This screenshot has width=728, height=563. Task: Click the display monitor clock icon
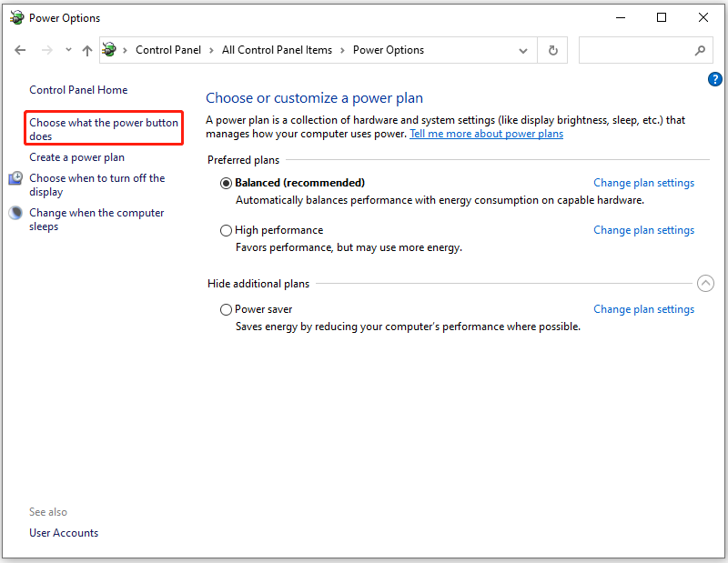(15, 178)
